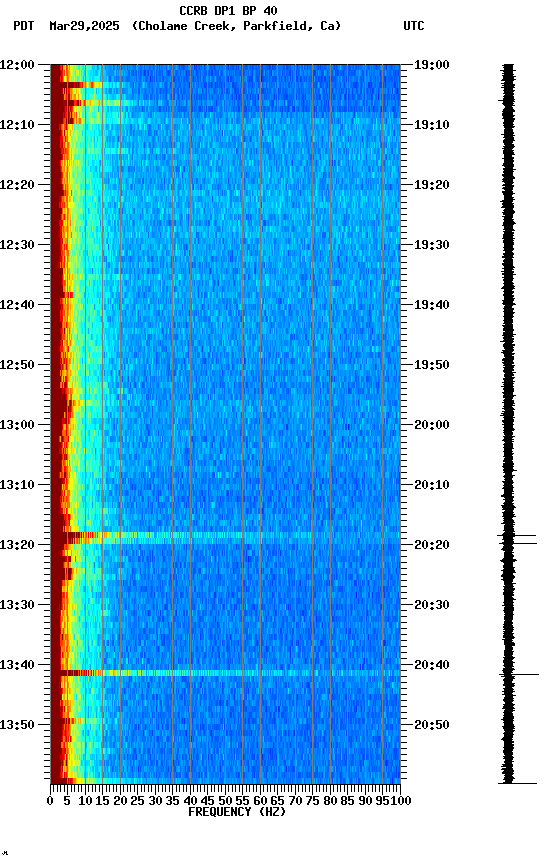Click the 19:10 UTC time label

(431, 125)
